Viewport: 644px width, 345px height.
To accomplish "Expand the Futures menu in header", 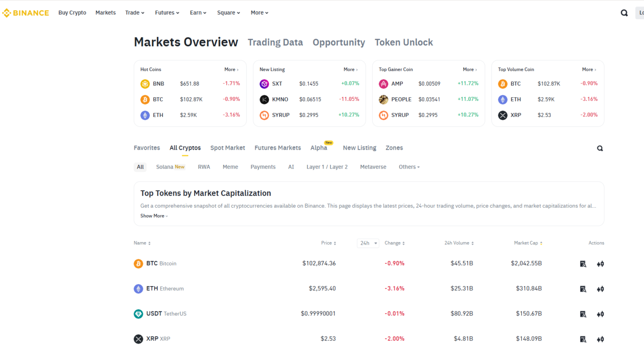I will point(167,13).
